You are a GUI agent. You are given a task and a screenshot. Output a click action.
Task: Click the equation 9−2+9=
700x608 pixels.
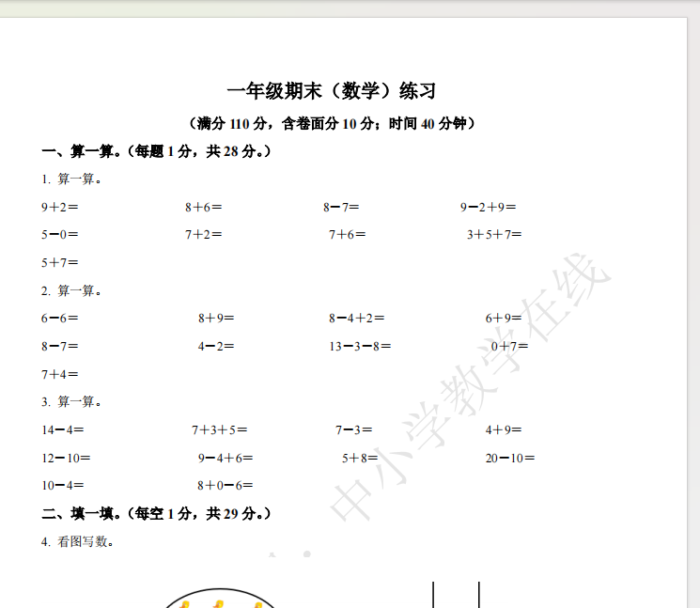click(489, 207)
